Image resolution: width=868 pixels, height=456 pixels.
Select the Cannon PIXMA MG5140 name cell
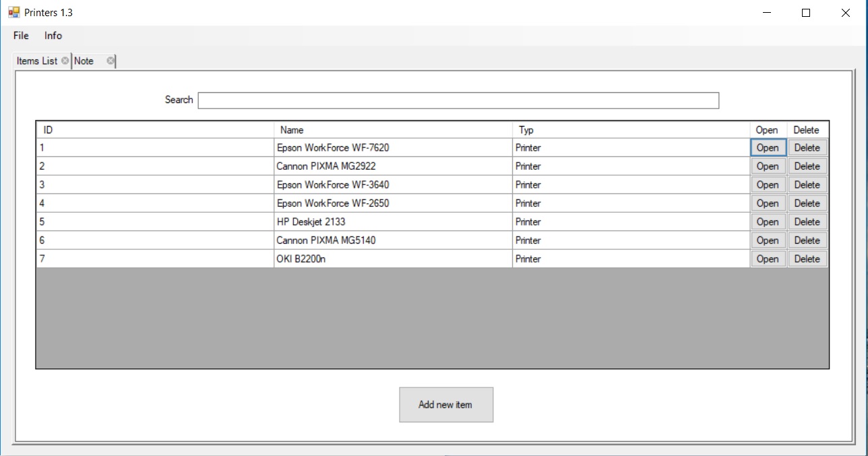click(393, 240)
